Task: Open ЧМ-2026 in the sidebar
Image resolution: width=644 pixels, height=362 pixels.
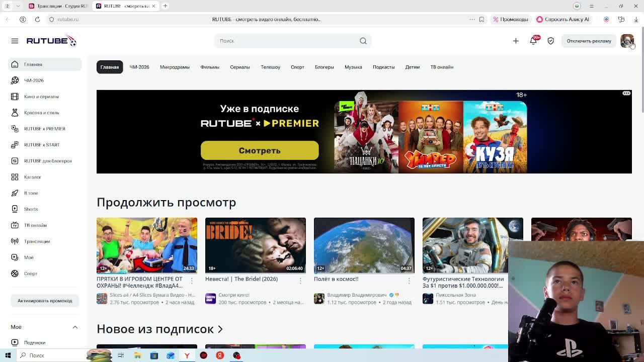Action: point(45,80)
